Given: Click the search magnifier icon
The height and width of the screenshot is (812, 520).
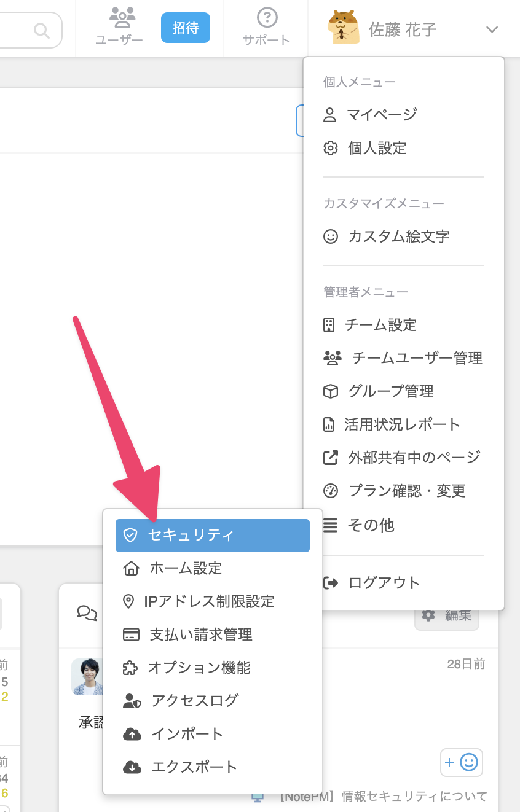Looking at the screenshot, I should tap(41, 29).
